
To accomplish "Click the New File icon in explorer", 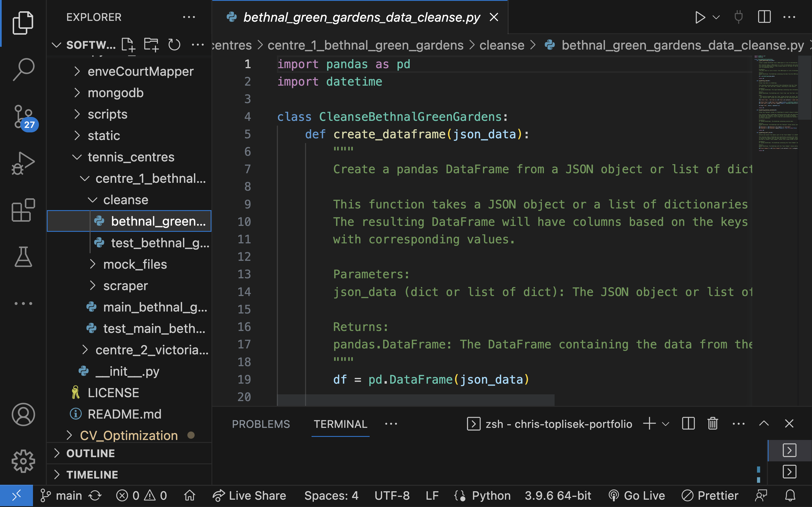I will tap(128, 45).
